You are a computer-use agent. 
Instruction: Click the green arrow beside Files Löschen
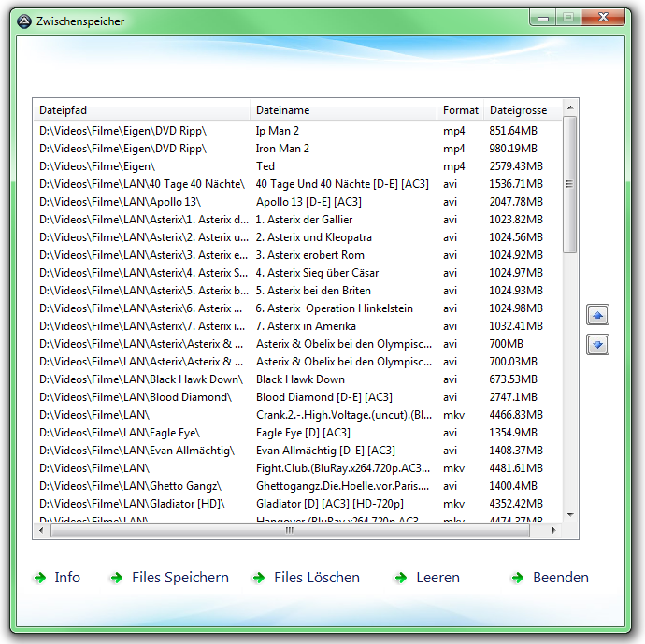tap(259, 579)
